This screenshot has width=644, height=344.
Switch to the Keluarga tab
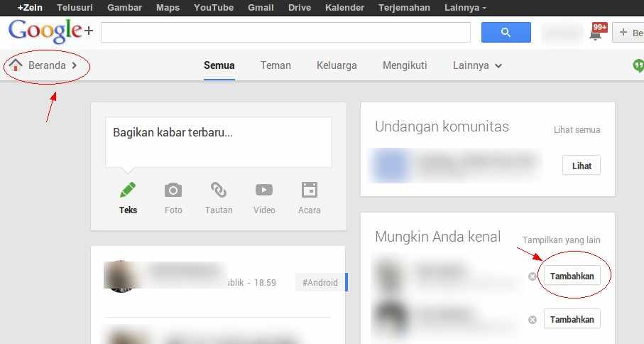337,65
